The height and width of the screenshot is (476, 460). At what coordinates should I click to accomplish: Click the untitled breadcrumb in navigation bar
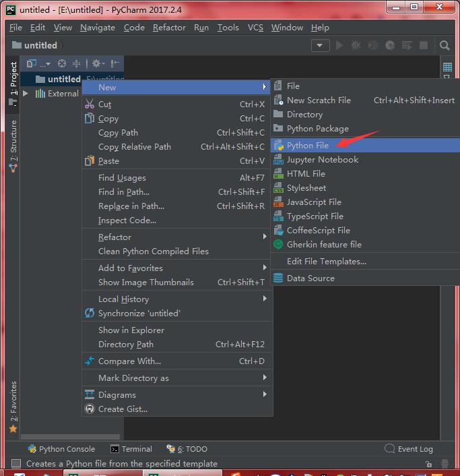pos(34,46)
